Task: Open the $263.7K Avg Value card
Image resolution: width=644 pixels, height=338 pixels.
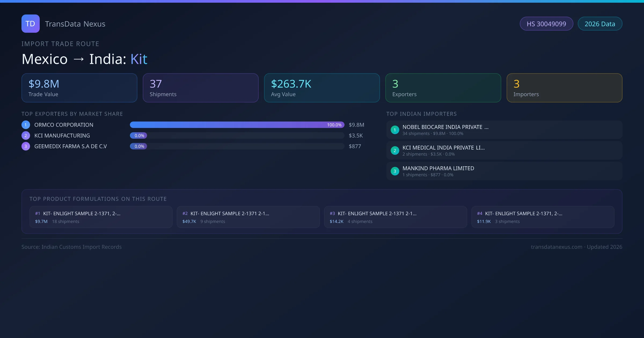Action: tap(322, 88)
